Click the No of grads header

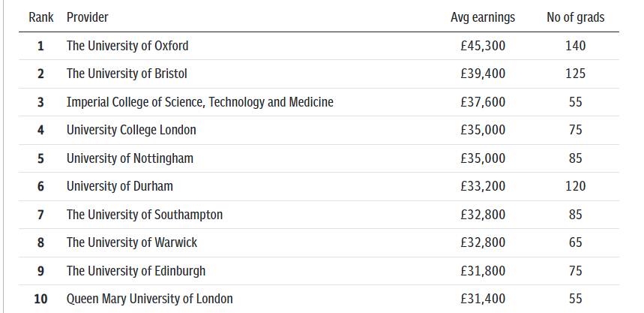[x=576, y=17]
